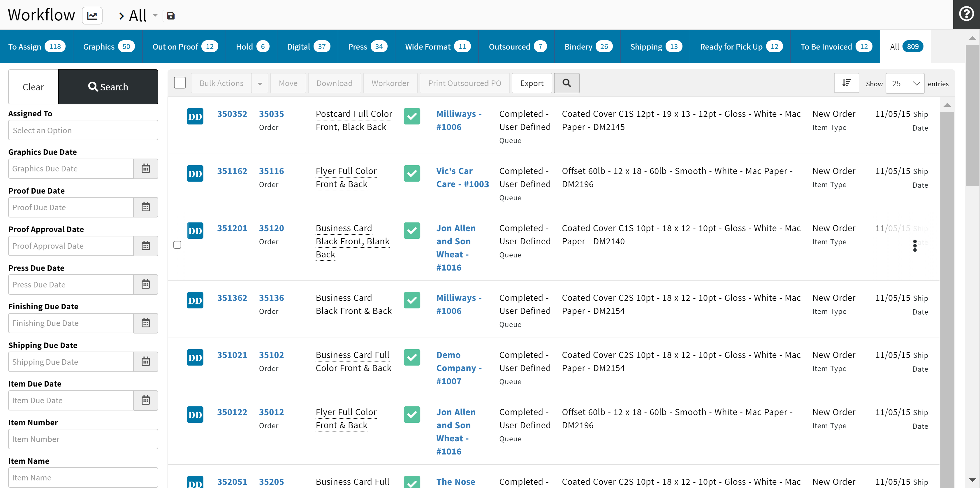This screenshot has height=488, width=980.
Task: Click the save view floppy disk icon
Action: tap(171, 16)
